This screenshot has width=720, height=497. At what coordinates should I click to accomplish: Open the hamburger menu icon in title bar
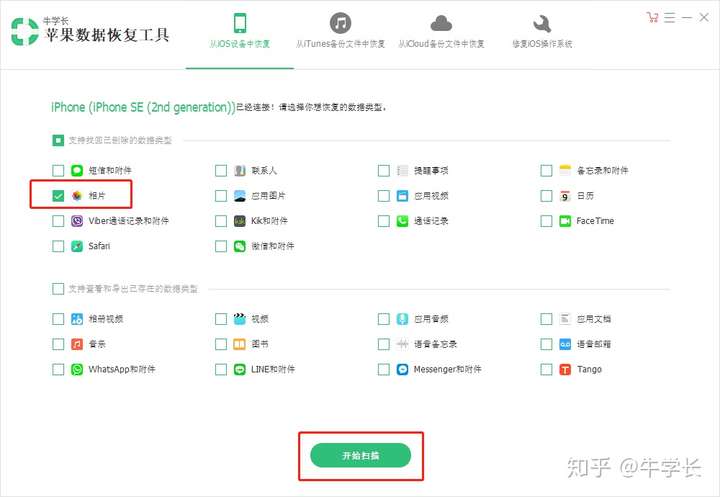pos(669,17)
